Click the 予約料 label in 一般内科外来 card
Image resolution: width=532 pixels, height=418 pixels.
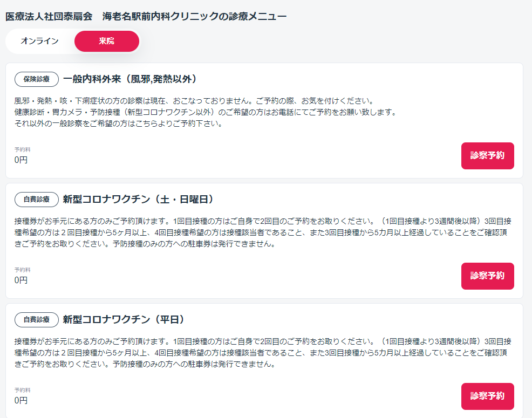pos(22,149)
